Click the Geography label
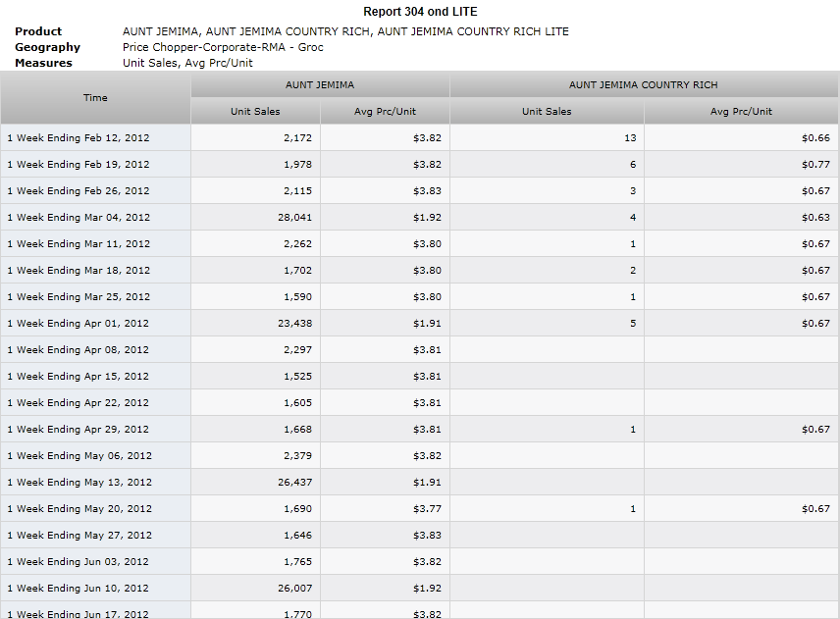The width and height of the screenshot is (840, 619). (47, 47)
